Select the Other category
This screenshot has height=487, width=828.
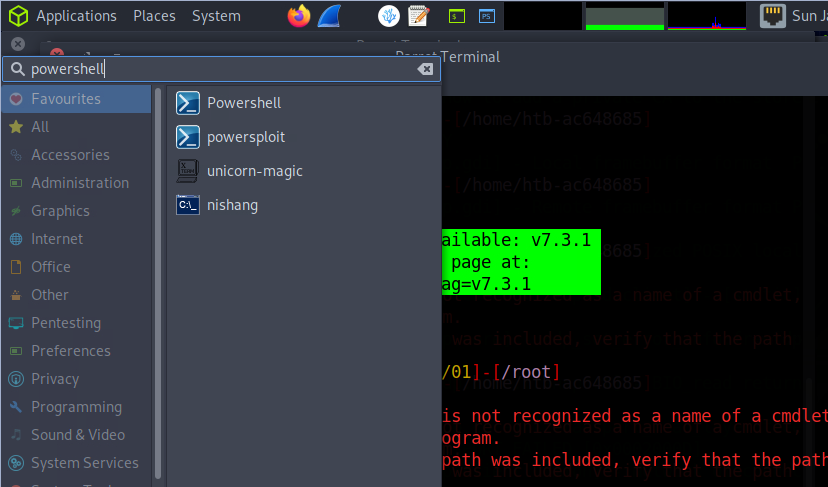point(77,295)
